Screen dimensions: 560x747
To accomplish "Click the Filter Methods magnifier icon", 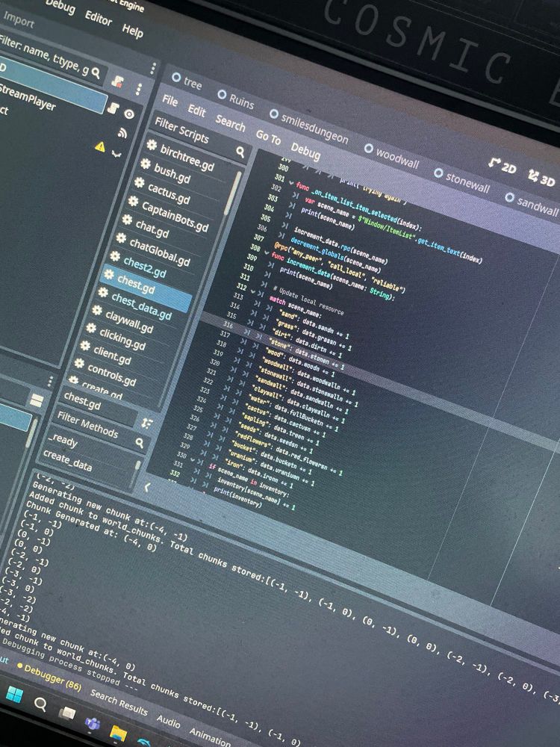I will click(x=140, y=442).
